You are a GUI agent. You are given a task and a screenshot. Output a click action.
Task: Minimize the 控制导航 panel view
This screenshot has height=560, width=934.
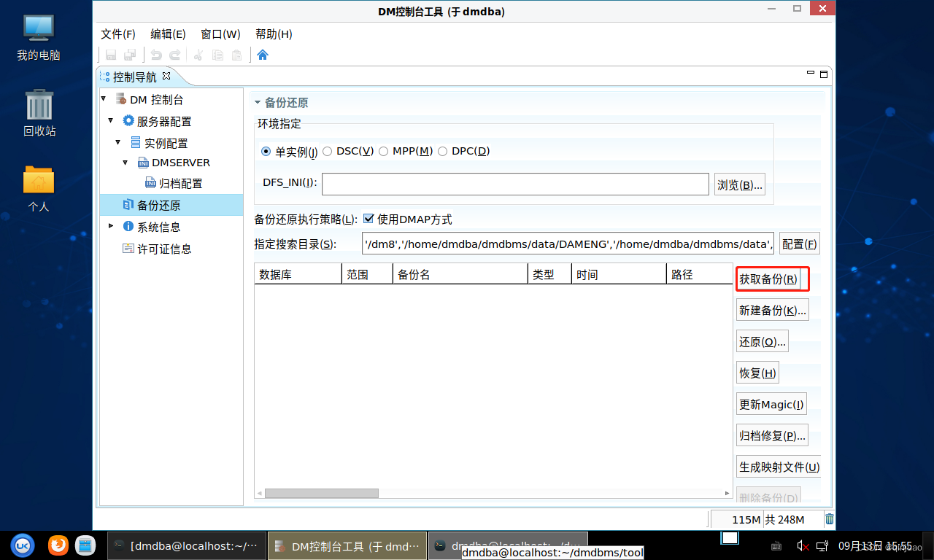pos(811,73)
